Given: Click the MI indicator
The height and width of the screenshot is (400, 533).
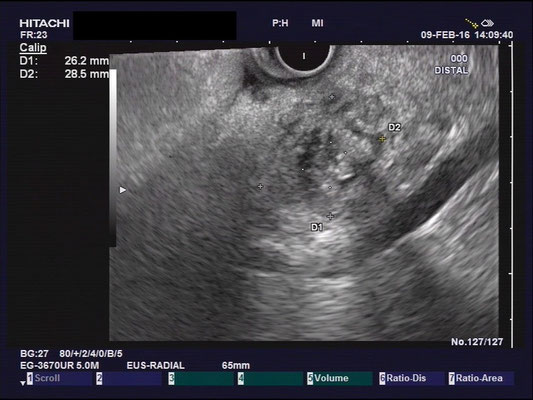Looking at the screenshot, I should click(317, 23).
